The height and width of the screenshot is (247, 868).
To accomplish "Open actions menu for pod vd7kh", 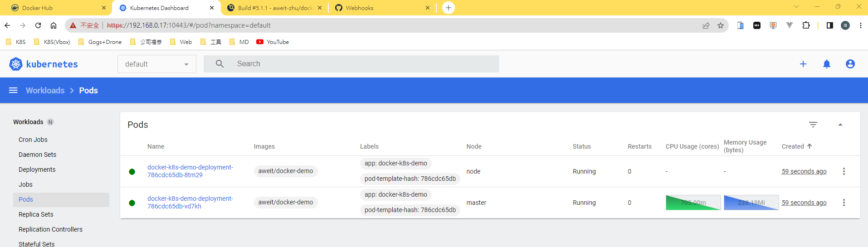I will click(x=844, y=203).
